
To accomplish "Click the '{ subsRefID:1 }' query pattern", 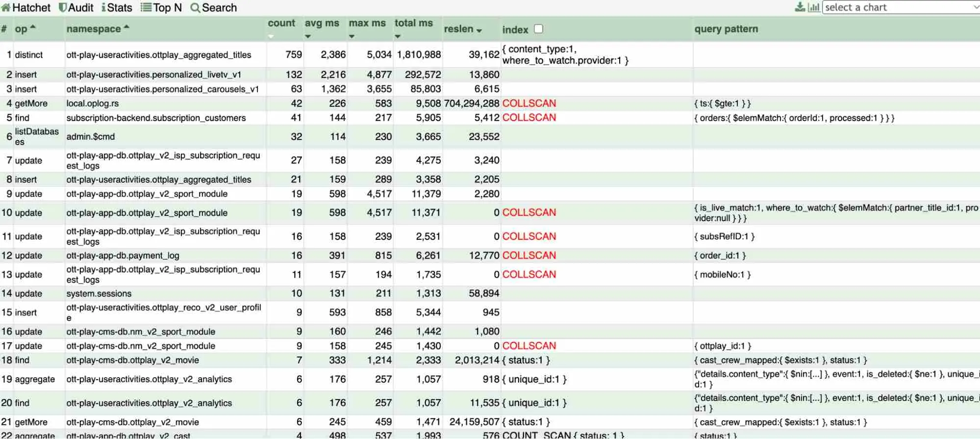I will [x=725, y=236].
